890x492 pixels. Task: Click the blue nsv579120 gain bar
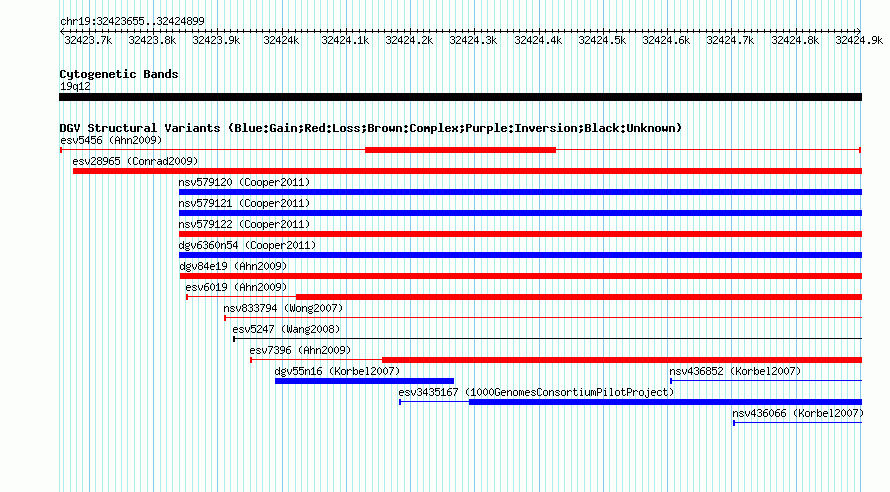520,192
